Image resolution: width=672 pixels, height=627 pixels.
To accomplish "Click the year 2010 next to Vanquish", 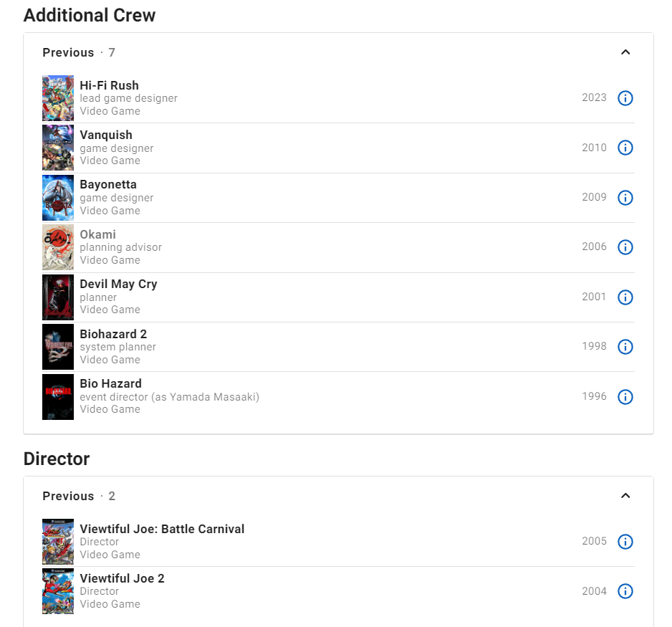I will [594, 148].
